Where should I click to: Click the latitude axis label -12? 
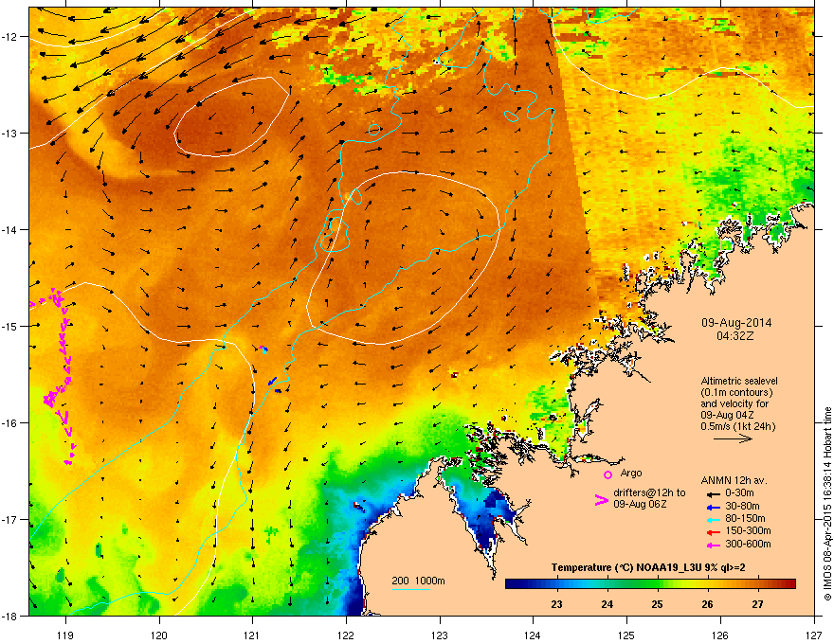coord(9,37)
